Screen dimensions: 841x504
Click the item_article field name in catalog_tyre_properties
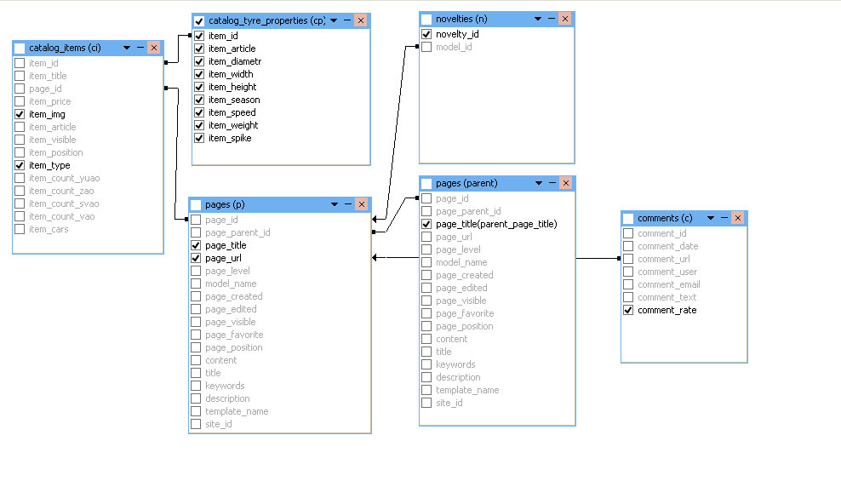click(232, 49)
